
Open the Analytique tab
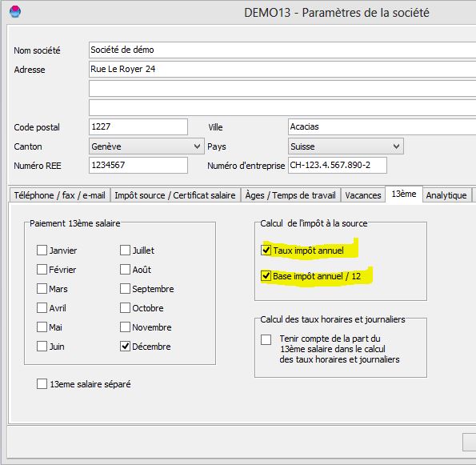446,195
